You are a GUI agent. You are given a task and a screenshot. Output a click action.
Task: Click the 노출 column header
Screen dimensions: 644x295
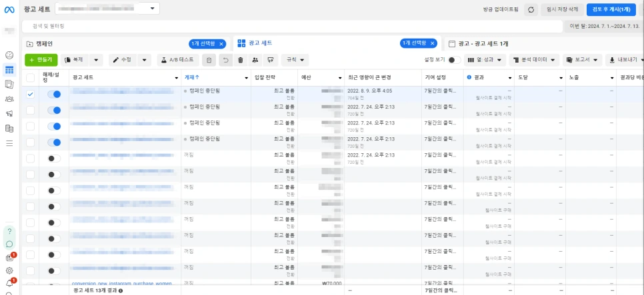tap(574, 77)
